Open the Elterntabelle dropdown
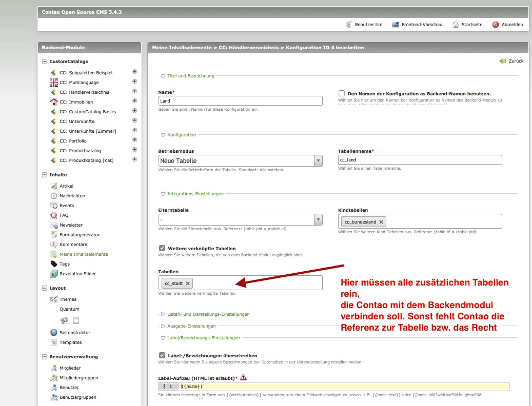 click(240, 220)
